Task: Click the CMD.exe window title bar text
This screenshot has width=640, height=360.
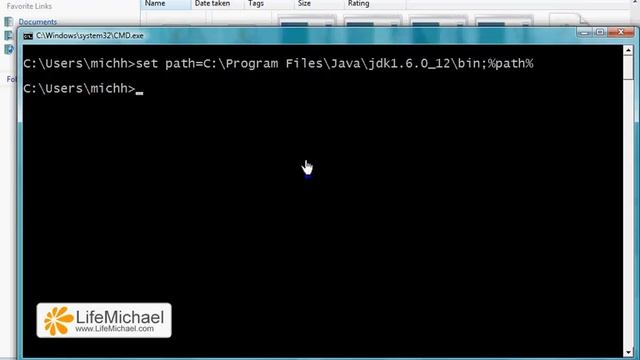Action: point(90,36)
